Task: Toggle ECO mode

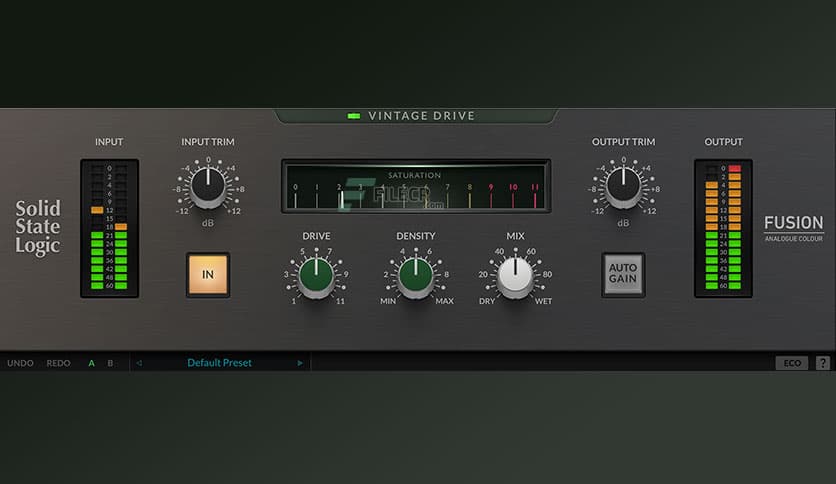Action: point(792,363)
